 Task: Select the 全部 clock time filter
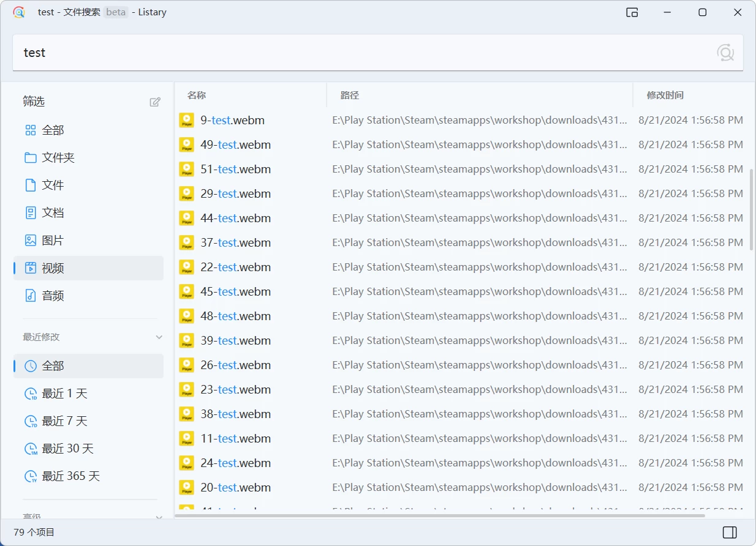[x=88, y=366]
